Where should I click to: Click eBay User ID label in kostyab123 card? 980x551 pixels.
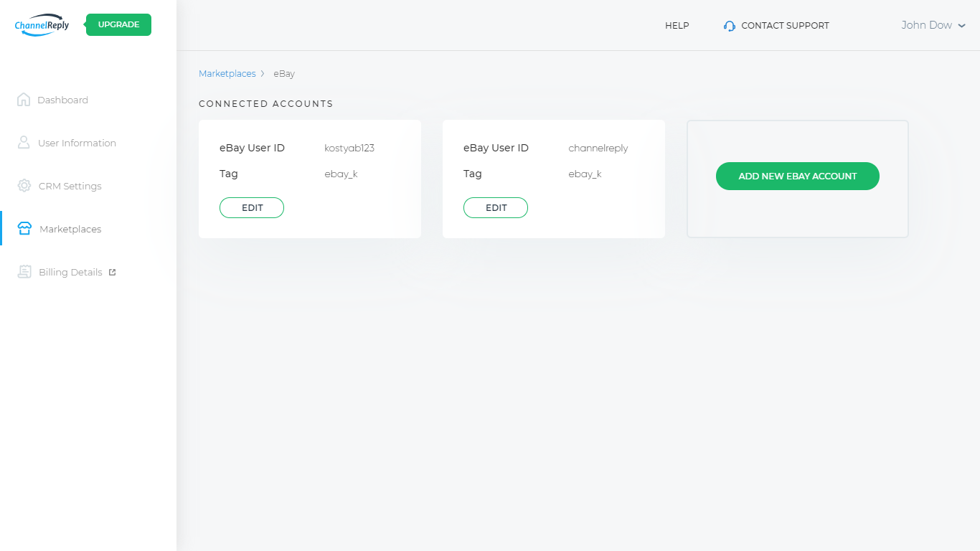(x=252, y=149)
